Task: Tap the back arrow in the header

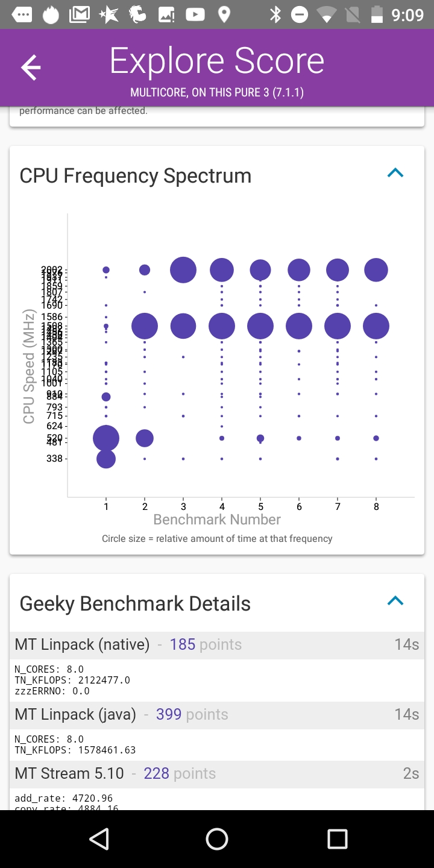Action: point(31,68)
